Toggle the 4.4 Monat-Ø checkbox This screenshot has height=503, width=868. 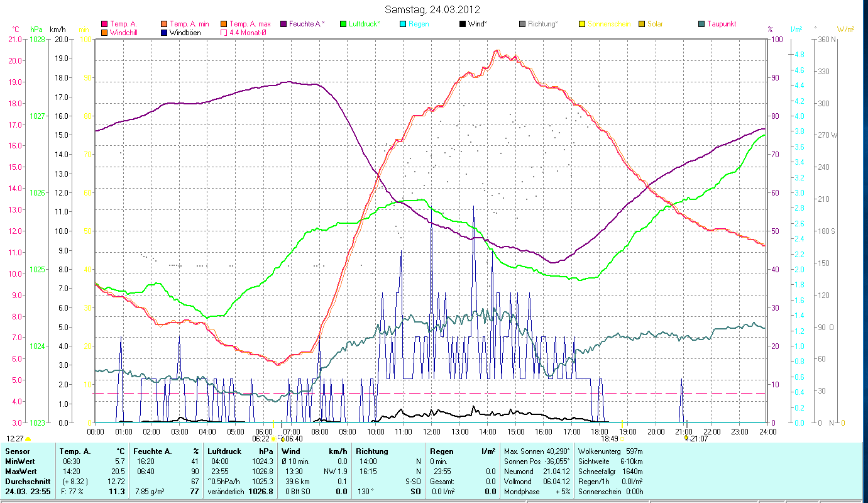coord(224,32)
